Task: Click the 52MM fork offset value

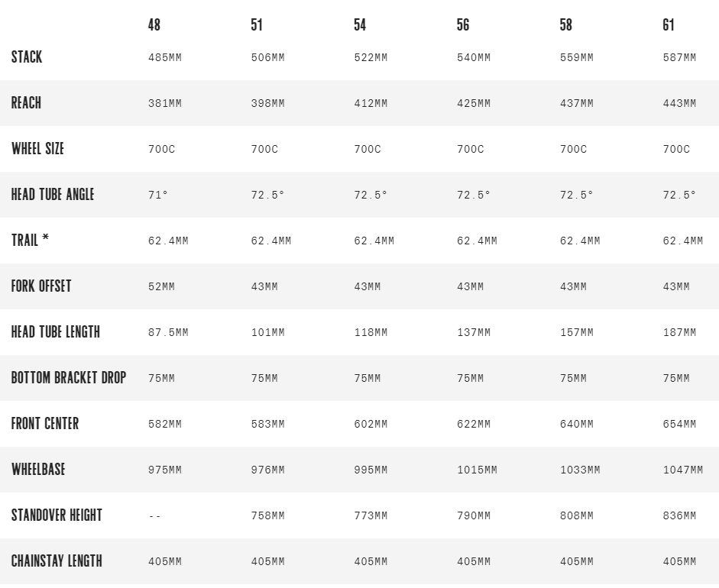Action: click(x=161, y=287)
